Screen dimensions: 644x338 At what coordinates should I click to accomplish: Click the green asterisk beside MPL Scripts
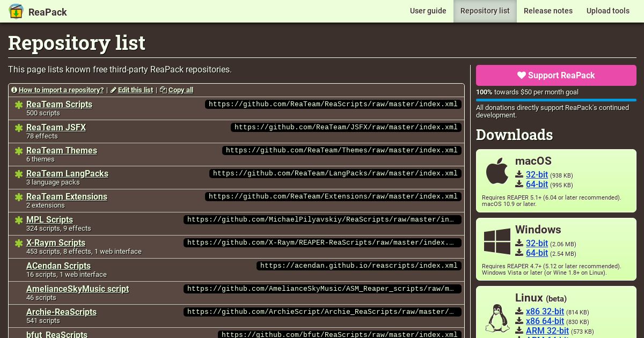click(x=19, y=221)
